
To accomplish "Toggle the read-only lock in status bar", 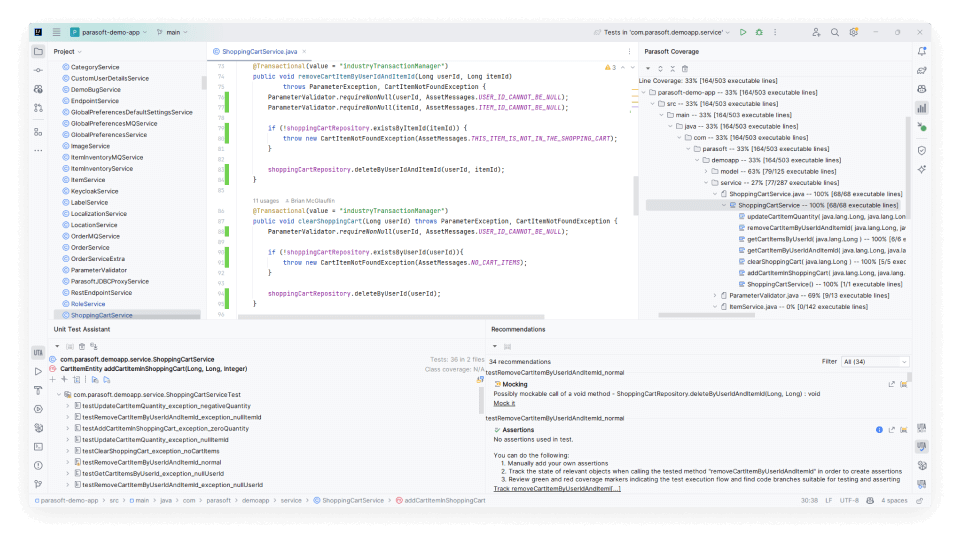I will click(920, 501).
